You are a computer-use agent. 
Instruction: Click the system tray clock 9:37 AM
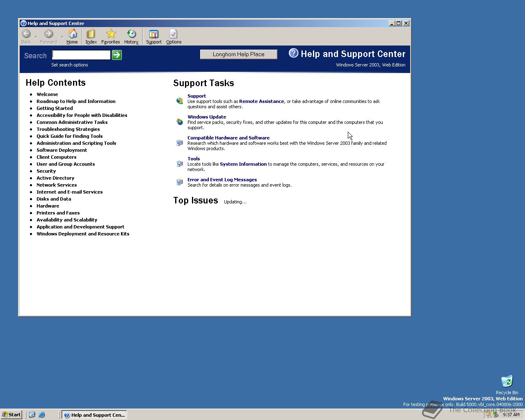511,415
